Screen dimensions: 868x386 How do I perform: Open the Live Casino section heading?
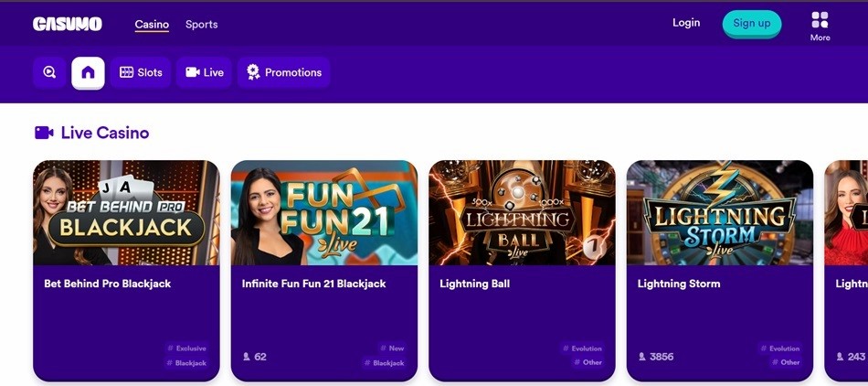click(104, 133)
